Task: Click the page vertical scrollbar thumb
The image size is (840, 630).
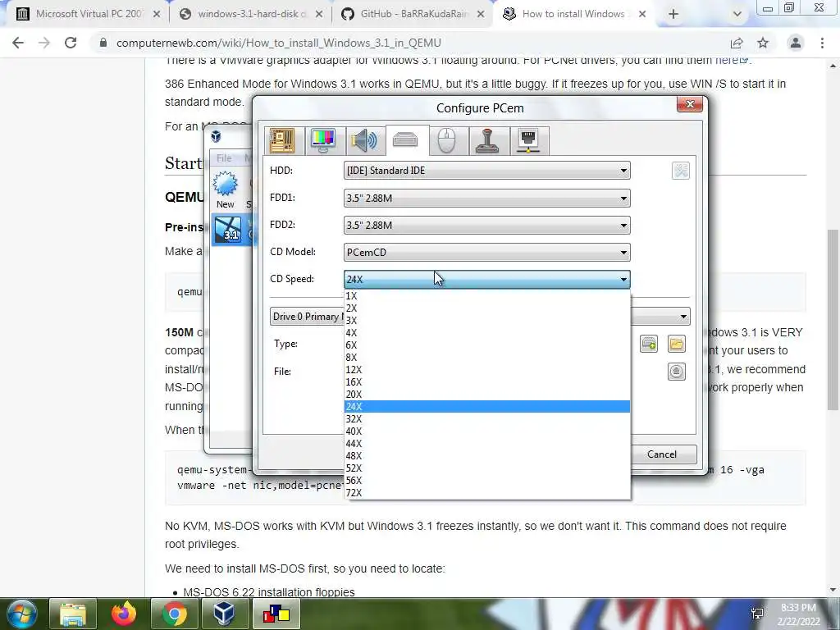Action: tap(833, 320)
